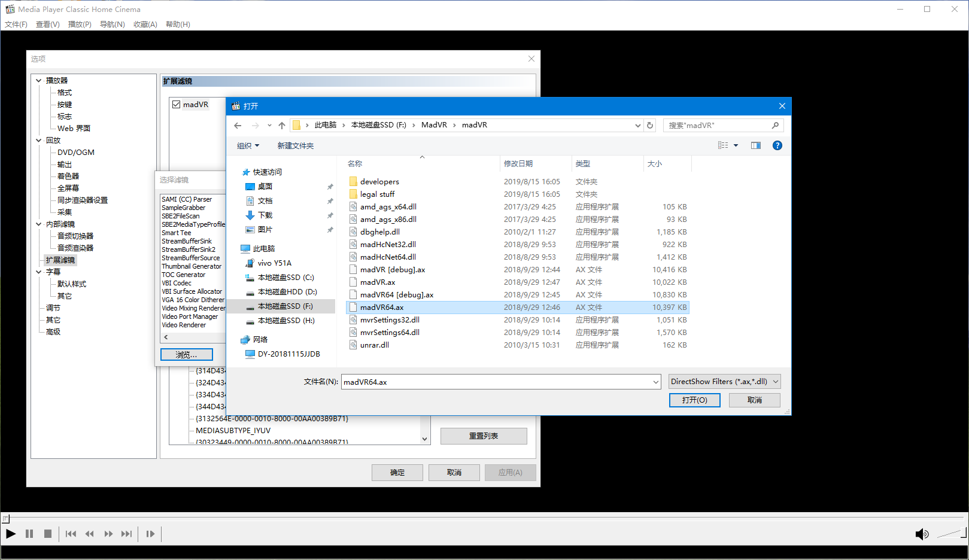
Task: Refresh the file dialog address bar
Action: pos(650,126)
